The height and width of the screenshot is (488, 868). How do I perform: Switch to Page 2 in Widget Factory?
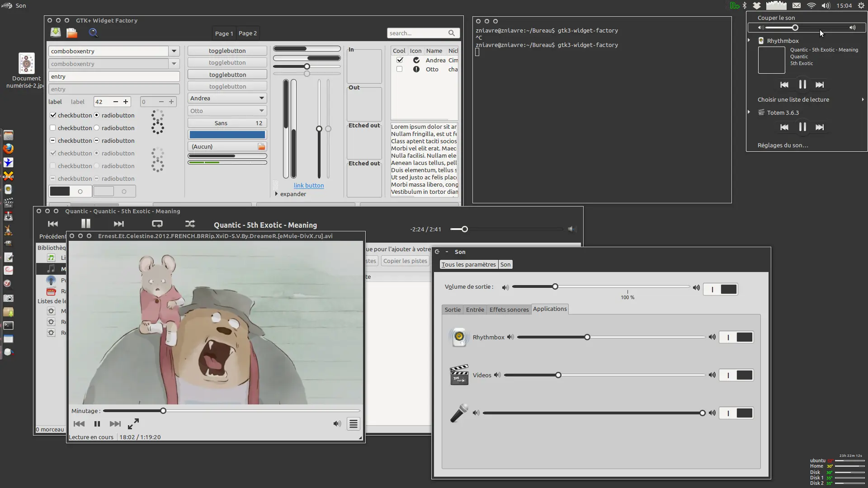(x=248, y=33)
